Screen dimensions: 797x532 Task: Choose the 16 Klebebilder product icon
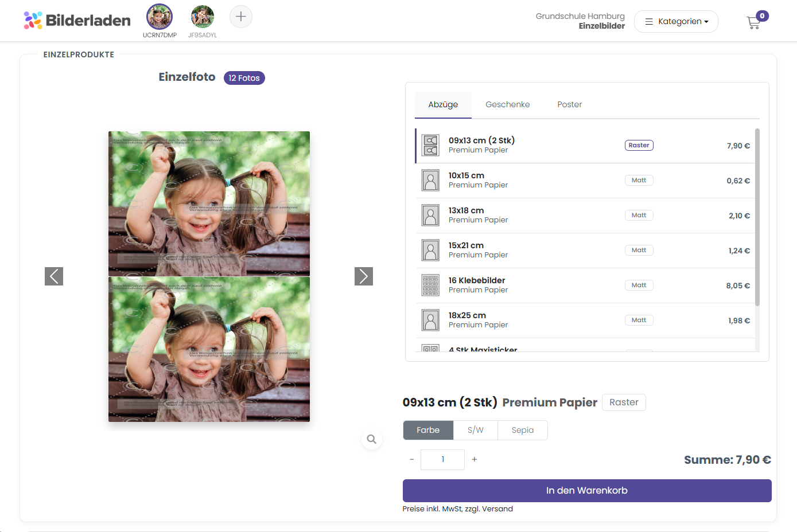coord(430,285)
